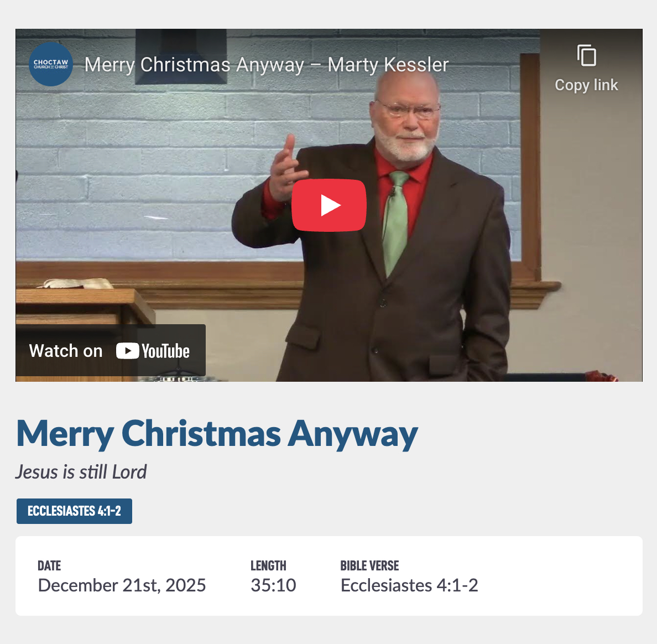Open the Choctaw Church of Christ channel logo
The height and width of the screenshot is (644, 657).
(x=51, y=64)
